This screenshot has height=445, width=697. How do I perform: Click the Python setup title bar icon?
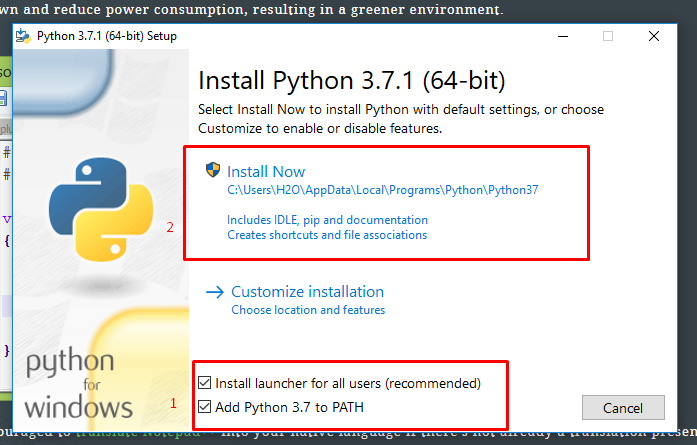tap(23, 36)
